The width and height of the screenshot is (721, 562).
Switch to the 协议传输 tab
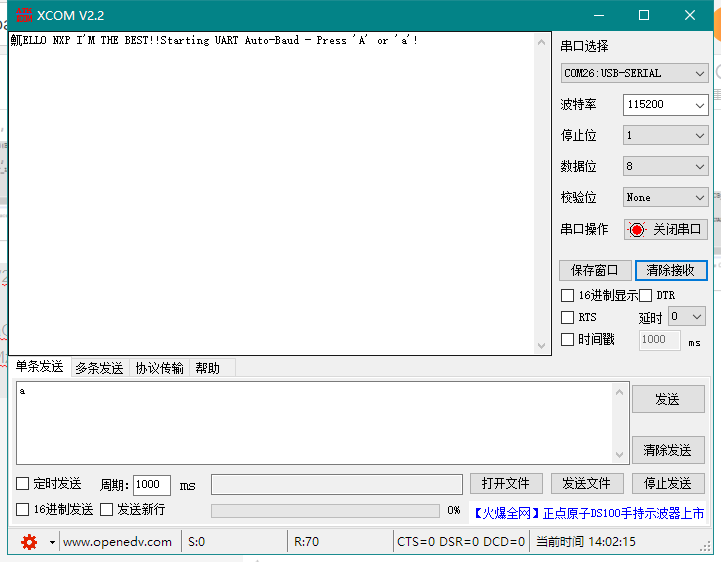159,368
